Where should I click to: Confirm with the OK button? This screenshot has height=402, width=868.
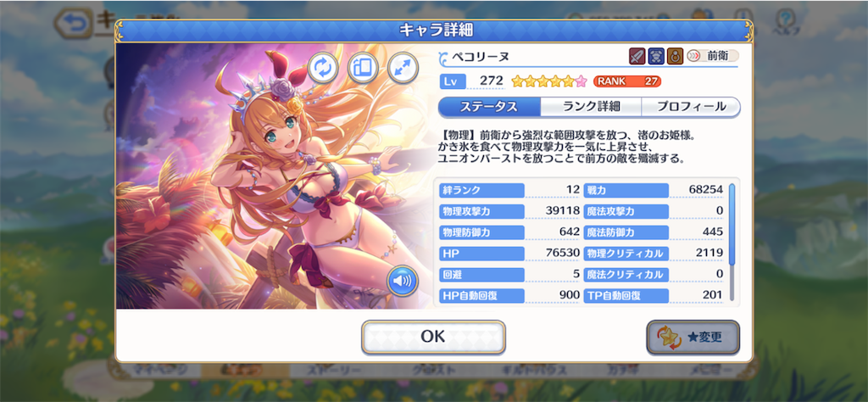pos(433,337)
